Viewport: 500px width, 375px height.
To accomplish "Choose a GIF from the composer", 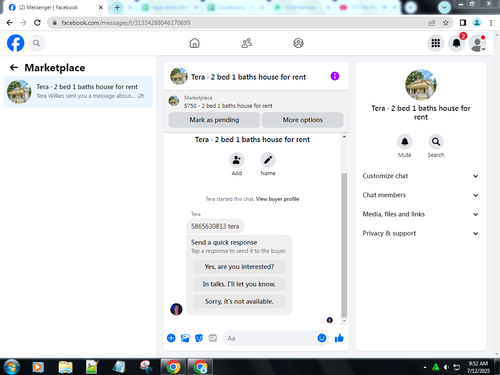I will coord(213,338).
